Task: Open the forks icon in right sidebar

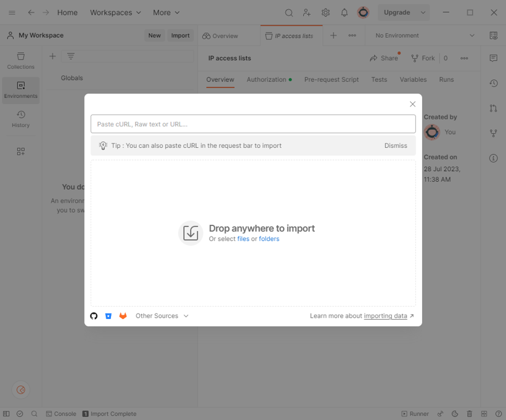Action: tap(493, 133)
